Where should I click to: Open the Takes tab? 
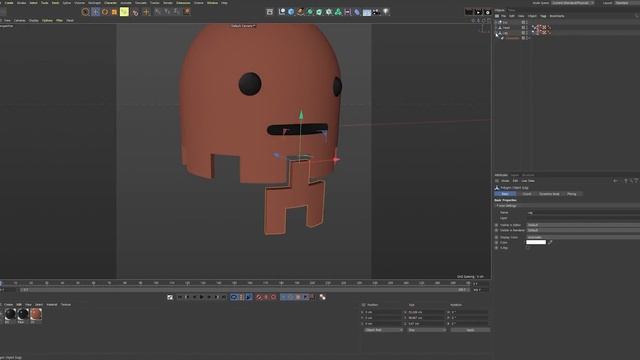511,10
